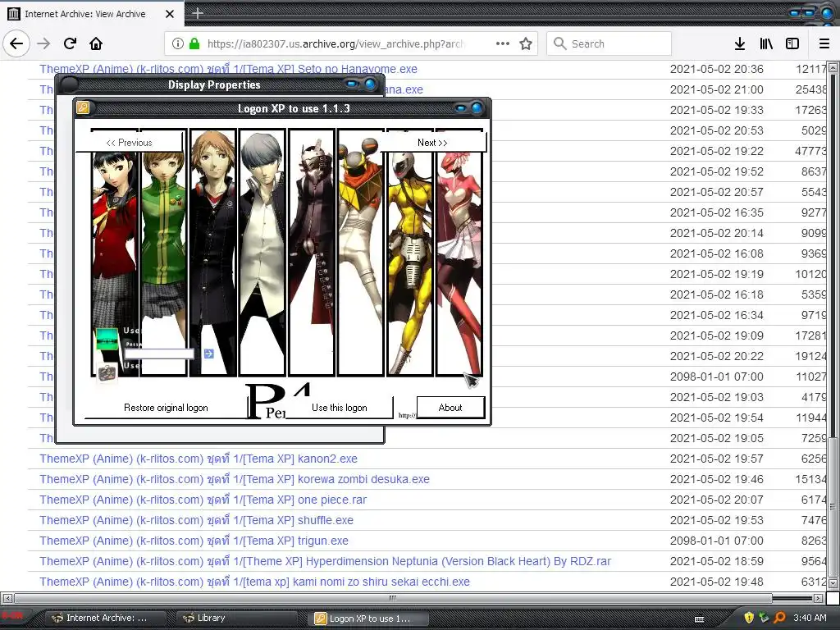Click the 3:40 AM system clock

click(x=810, y=618)
